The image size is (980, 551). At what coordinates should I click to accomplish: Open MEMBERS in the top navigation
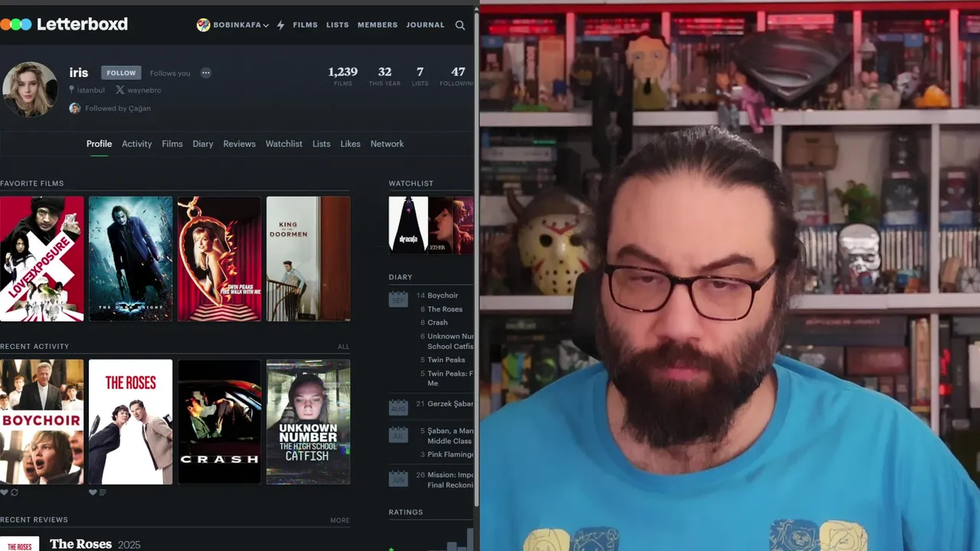click(x=377, y=25)
